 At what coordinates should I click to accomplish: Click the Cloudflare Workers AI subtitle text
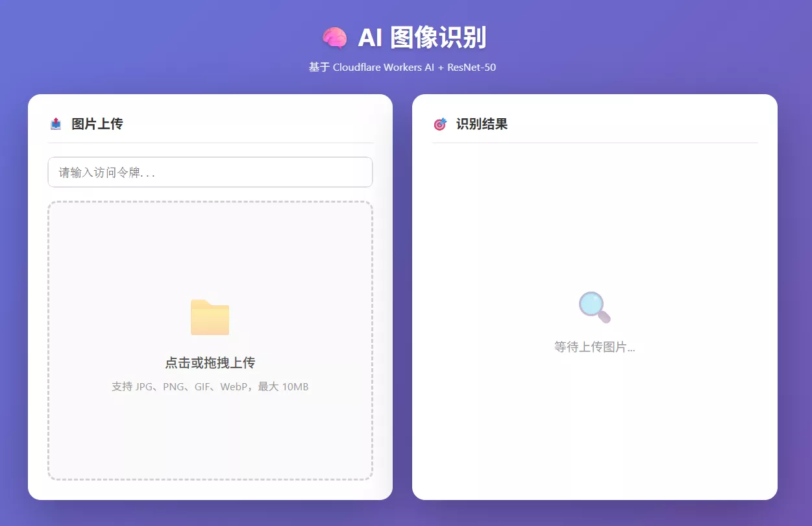[x=402, y=67]
